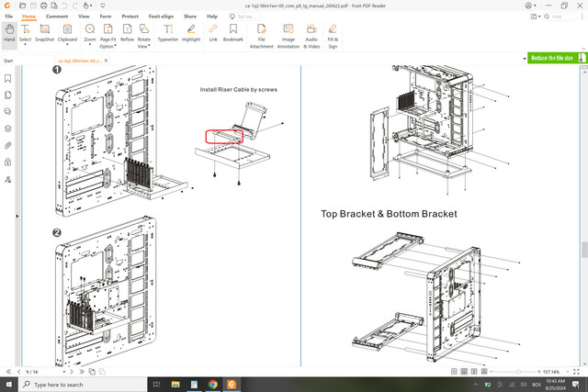Switch to facing pages view mode
Viewport: 588px width, 392px height.
pos(474,372)
